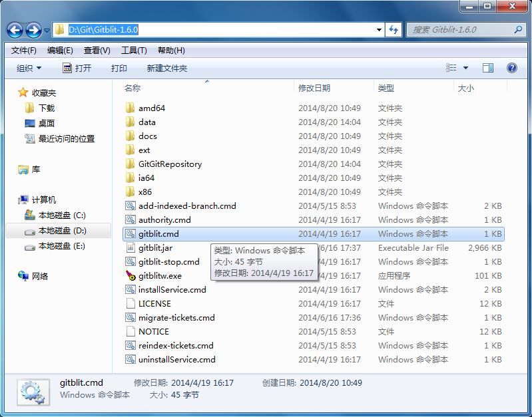
Task: Select the GitGitRepository folder icon
Action: pos(131,164)
